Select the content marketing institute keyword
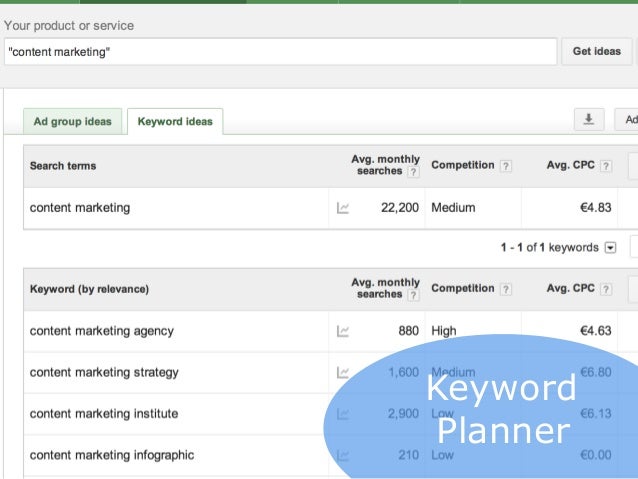The width and height of the screenshot is (638, 479). coord(104,413)
